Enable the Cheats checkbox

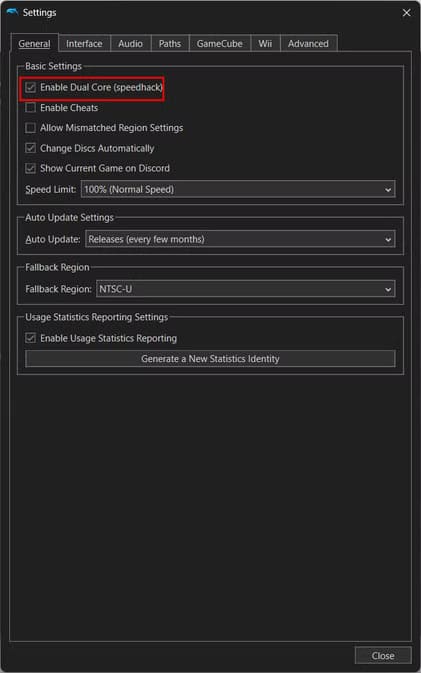(30, 107)
